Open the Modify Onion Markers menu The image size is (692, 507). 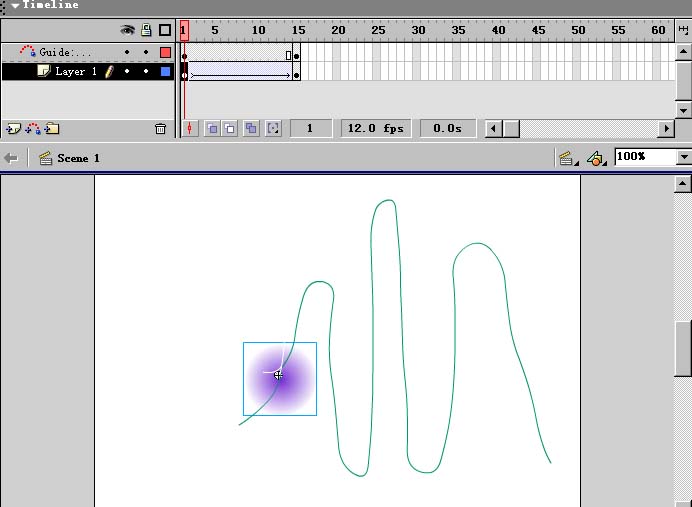[x=273, y=128]
